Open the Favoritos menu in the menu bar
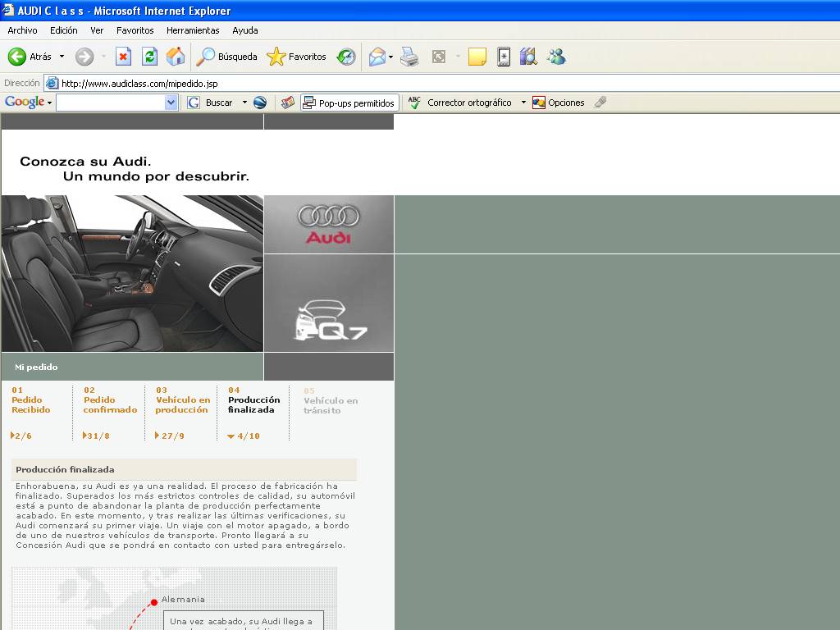 (135, 30)
